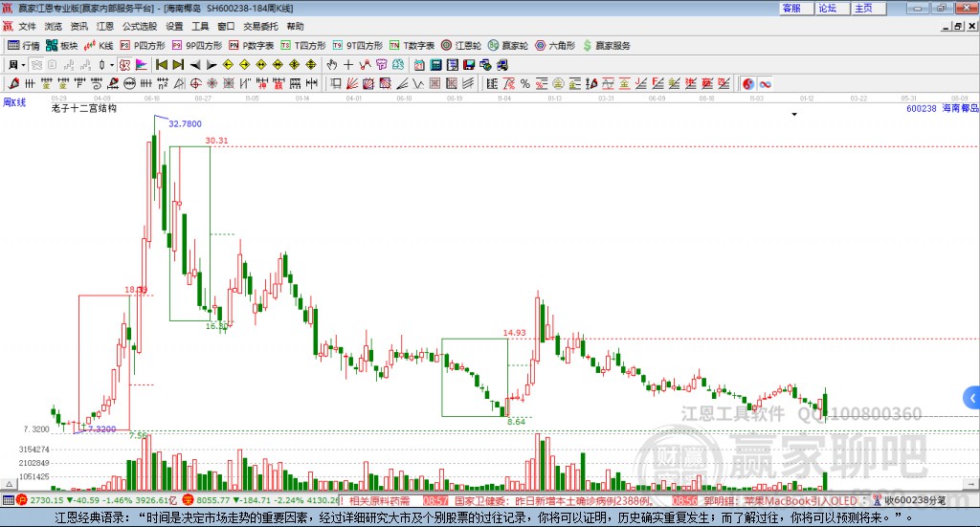This screenshot has height=527, width=980.
Task: Open the 周 period dropdown arrow
Action: (x=23, y=65)
